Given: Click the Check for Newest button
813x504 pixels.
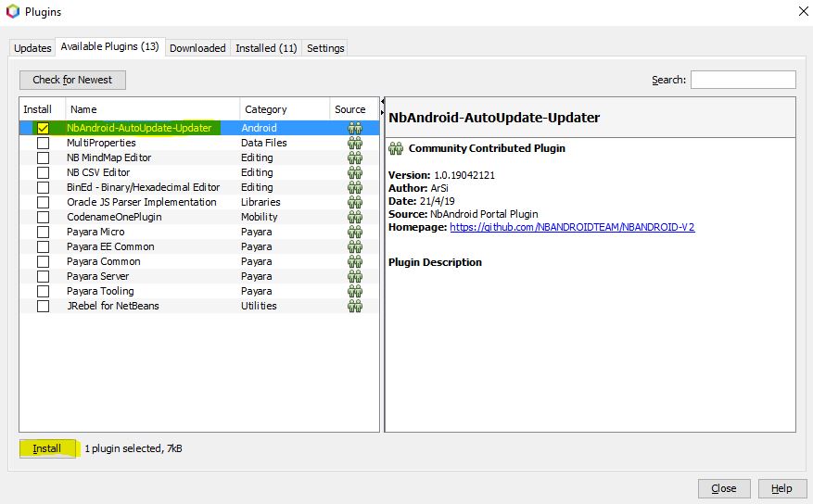Looking at the screenshot, I should 72,80.
